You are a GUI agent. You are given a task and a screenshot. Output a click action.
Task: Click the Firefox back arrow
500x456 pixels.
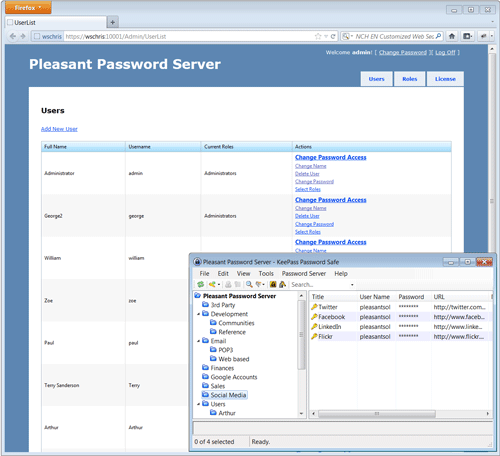pyautogui.click(x=13, y=36)
